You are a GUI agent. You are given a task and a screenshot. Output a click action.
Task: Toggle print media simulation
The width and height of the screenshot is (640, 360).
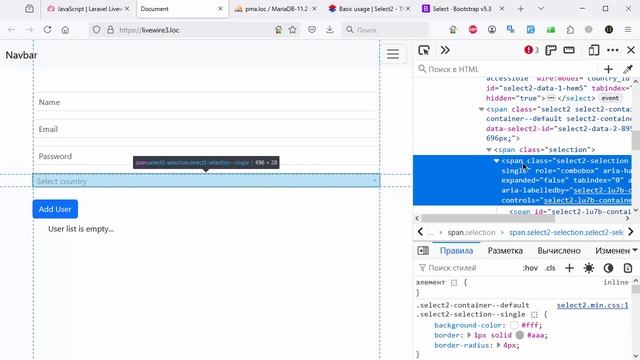[x=628, y=268]
